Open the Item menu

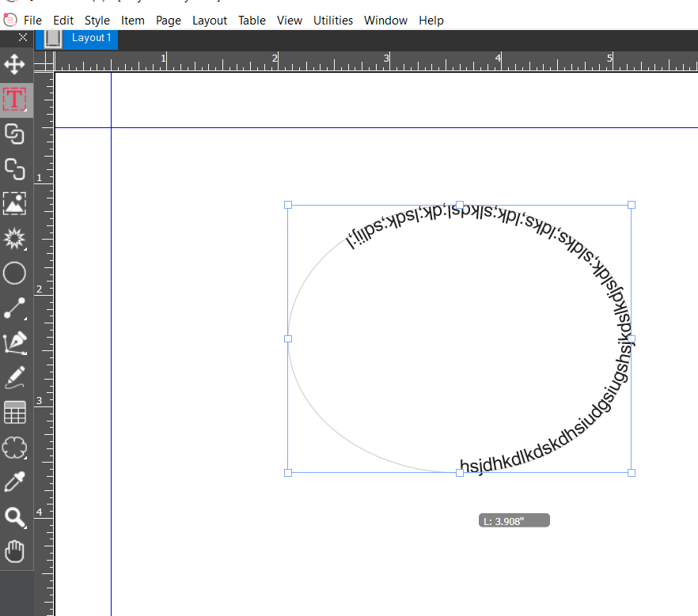click(132, 20)
